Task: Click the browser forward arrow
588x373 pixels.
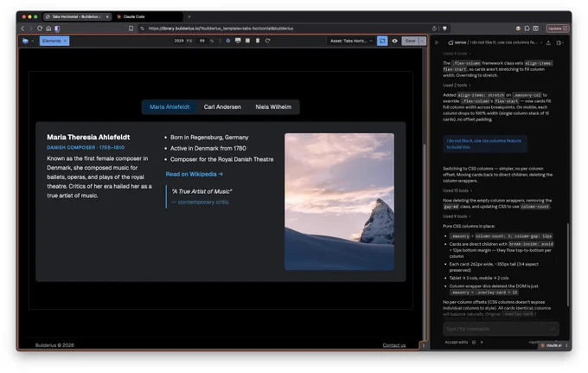Action: [31, 29]
